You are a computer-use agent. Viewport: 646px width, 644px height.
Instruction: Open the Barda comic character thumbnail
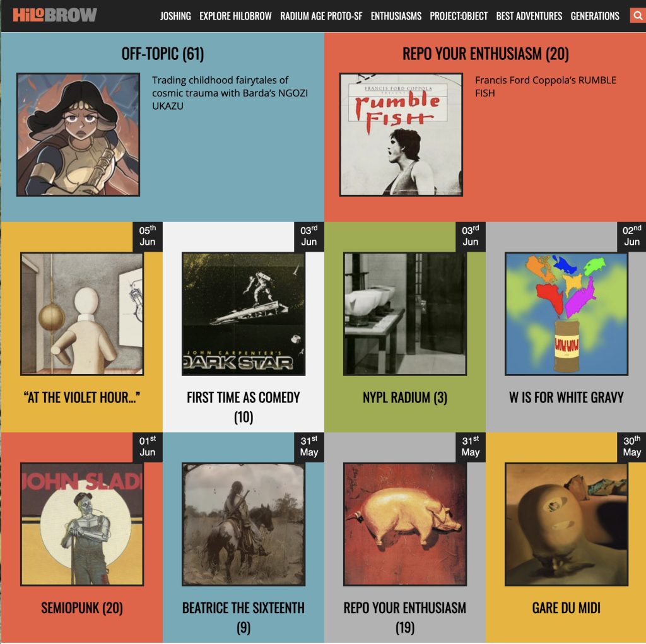(78, 135)
